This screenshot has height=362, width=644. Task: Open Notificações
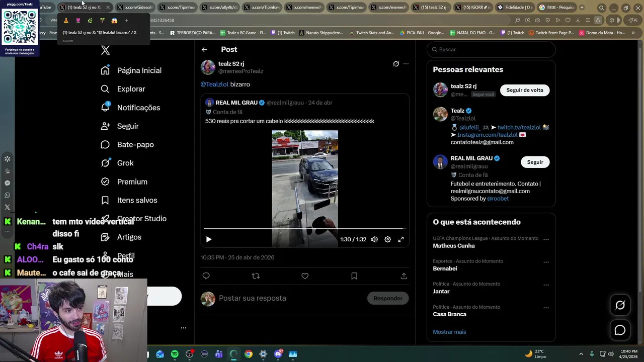pyautogui.click(x=131, y=108)
